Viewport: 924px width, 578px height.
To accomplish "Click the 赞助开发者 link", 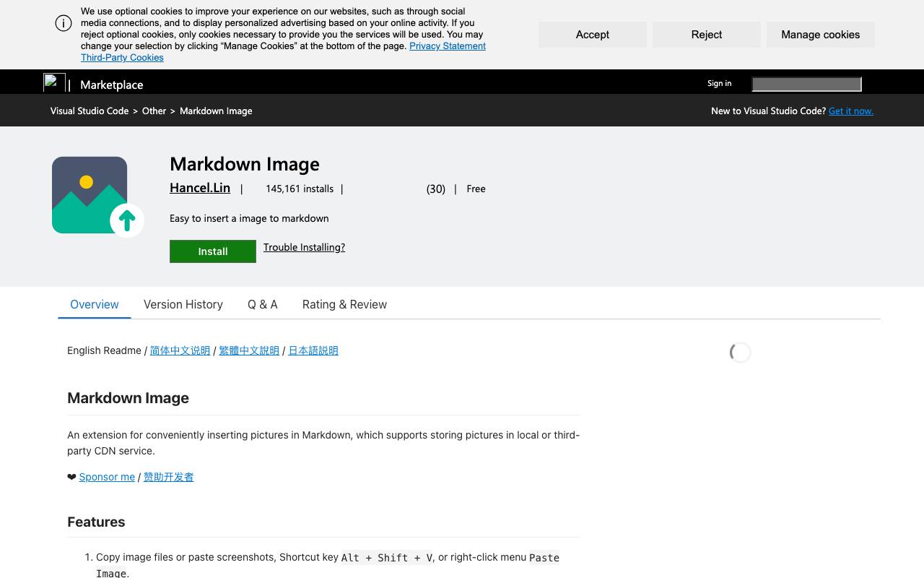I will pyautogui.click(x=168, y=478).
